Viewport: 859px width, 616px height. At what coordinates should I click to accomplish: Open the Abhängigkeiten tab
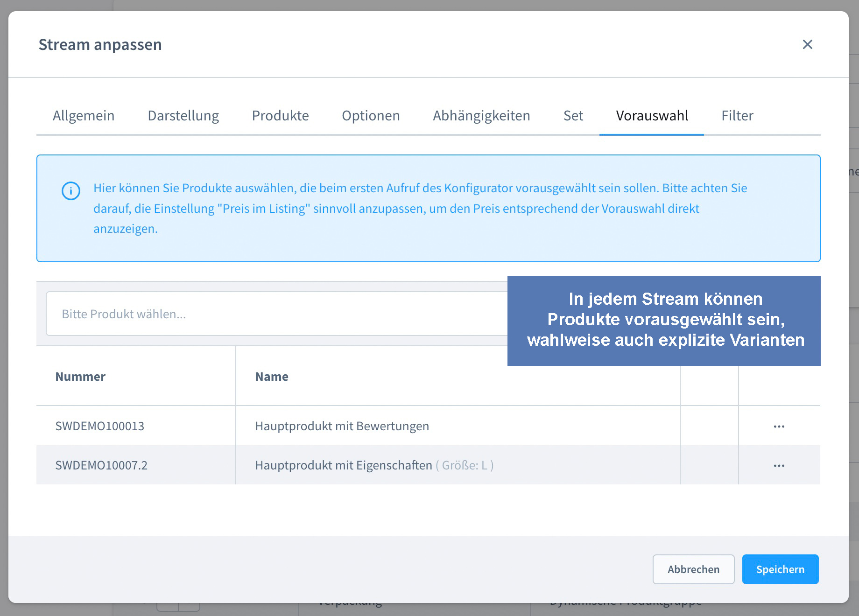pyautogui.click(x=481, y=115)
